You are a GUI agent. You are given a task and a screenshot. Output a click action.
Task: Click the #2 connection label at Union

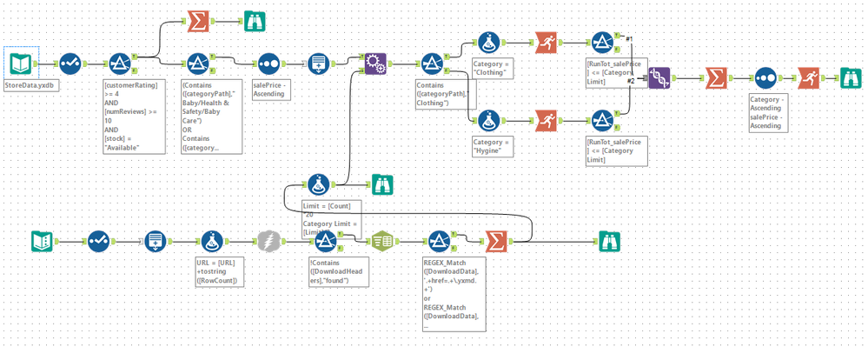click(631, 81)
